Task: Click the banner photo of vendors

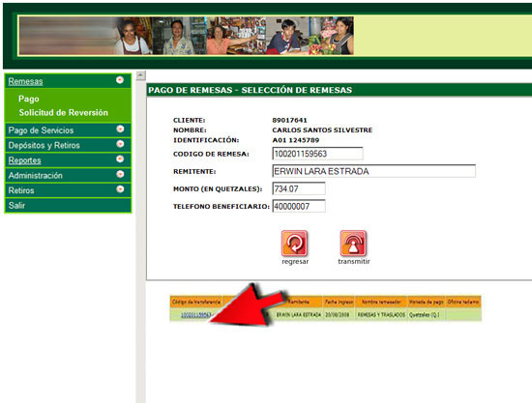Action: (x=186, y=36)
